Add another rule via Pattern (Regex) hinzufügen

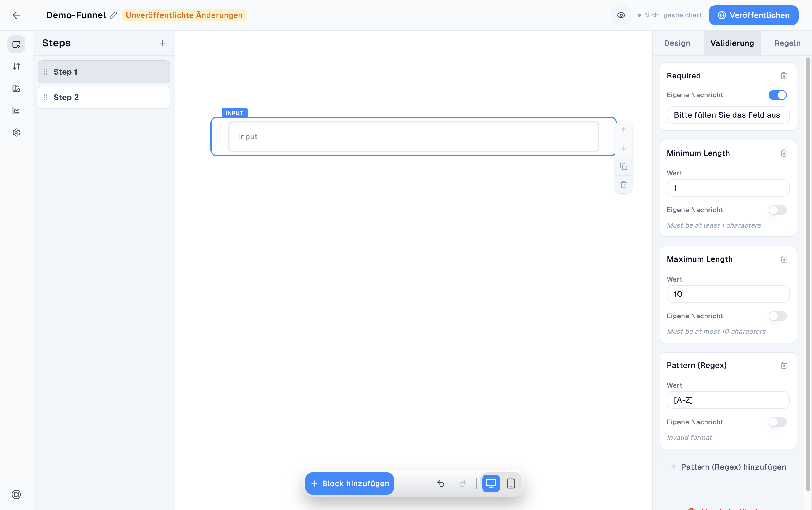pos(728,467)
